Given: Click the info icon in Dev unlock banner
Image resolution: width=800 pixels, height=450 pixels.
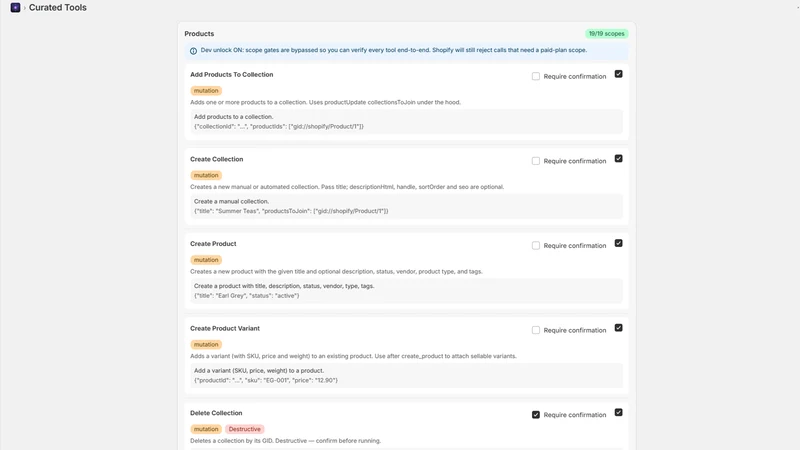Looking at the screenshot, I should [x=193, y=51].
